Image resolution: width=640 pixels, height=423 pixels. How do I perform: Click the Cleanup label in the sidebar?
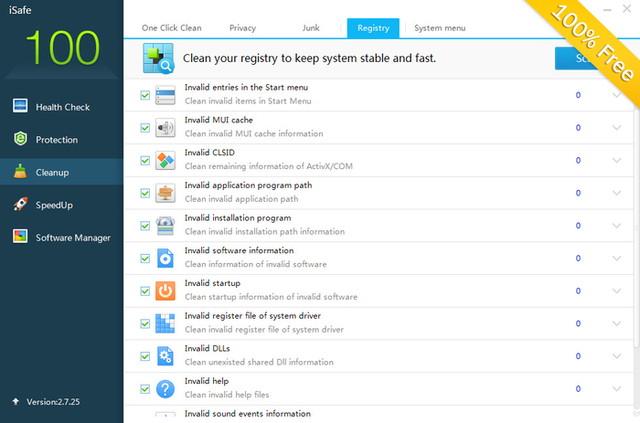coord(52,172)
